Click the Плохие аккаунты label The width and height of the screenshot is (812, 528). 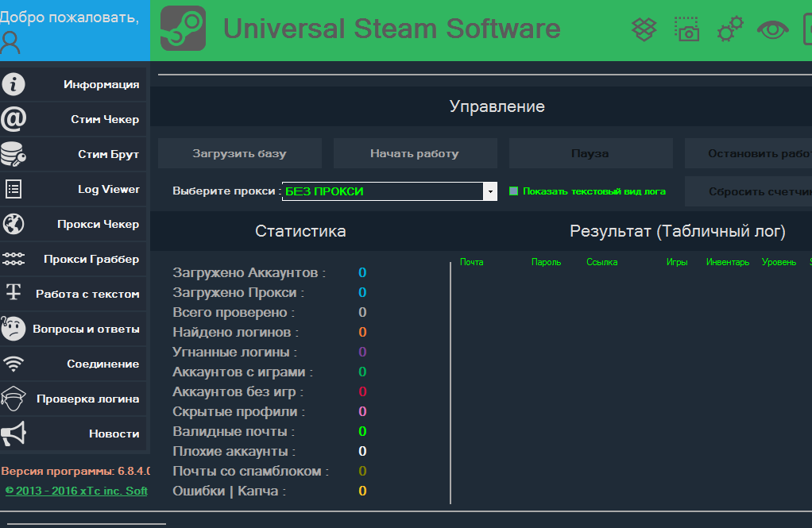click(x=234, y=451)
